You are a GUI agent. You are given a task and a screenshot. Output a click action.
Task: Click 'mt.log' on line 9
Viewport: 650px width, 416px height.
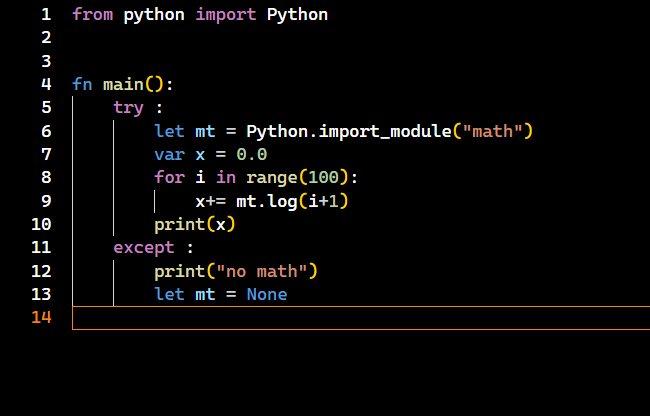click(x=267, y=201)
